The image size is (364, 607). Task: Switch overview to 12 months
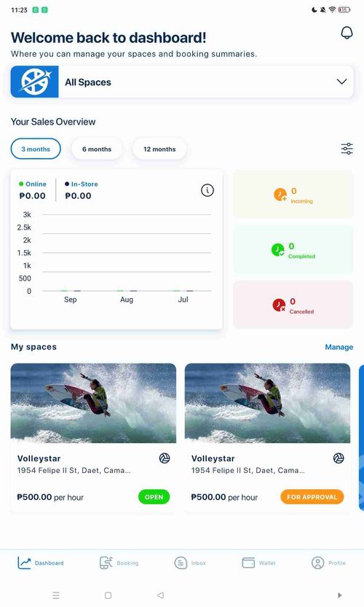point(159,149)
